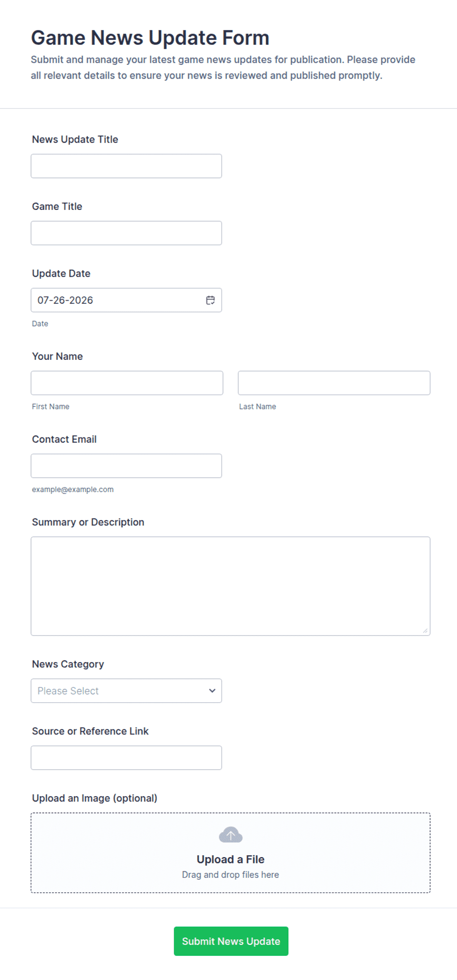Click the Contact Email field
The height and width of the screenshot is (980, 457).
(126, 466)
